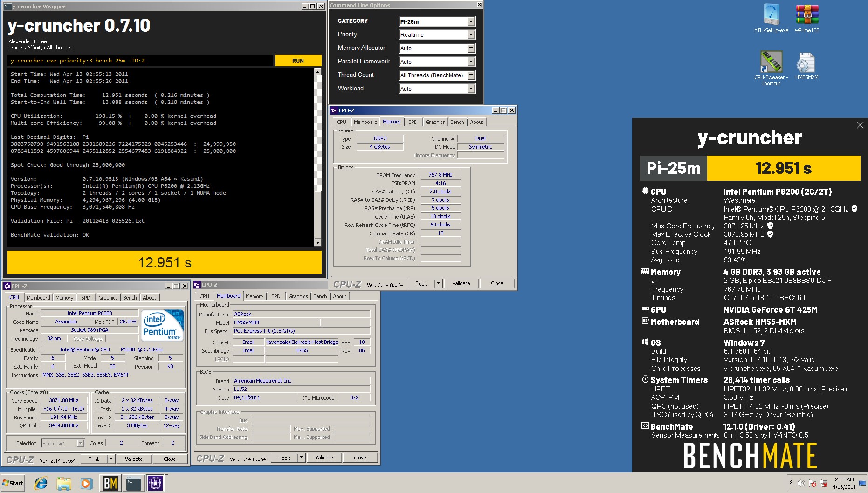This screenshot has height=493, width=868.
Task: Switch to the console window taskbar icon
Action: point(133,484)
